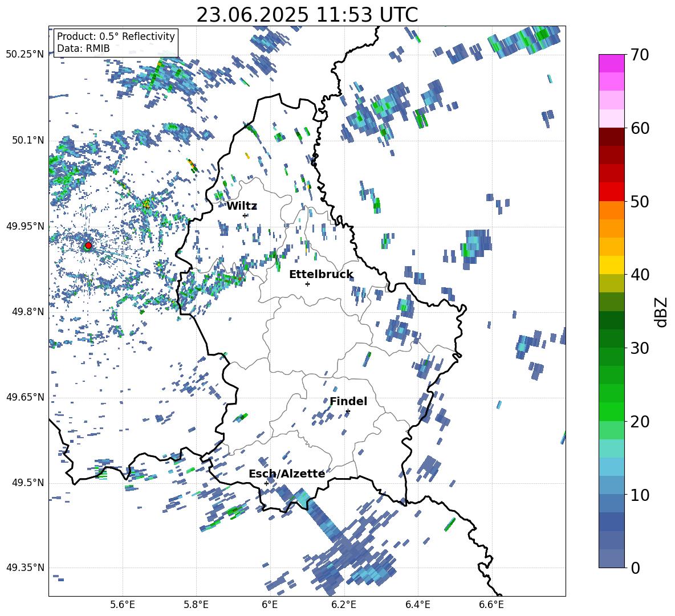The image size is (675, 616).
Task: Select the Findel city label
Action: [348, 401]
